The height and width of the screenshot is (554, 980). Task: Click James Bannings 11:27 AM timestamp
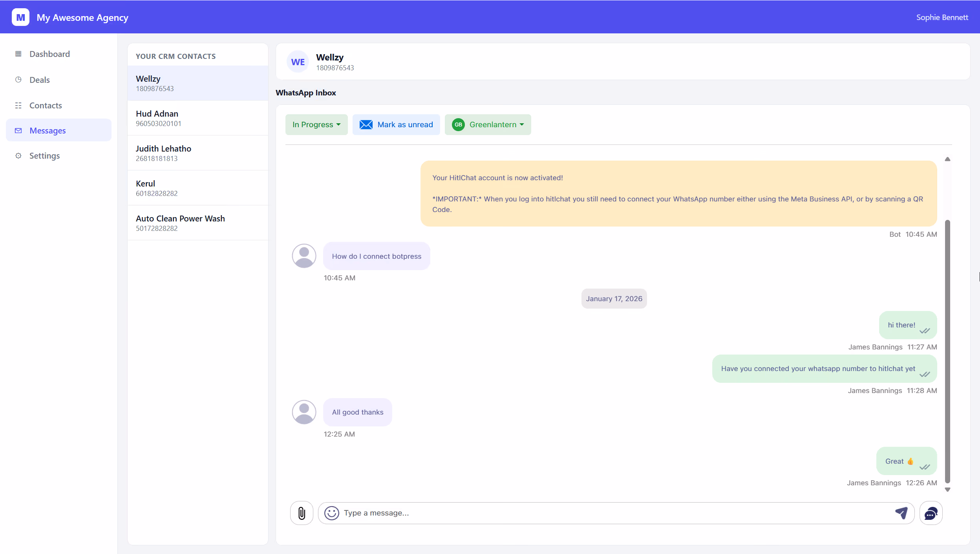click(x=892, y=347)
